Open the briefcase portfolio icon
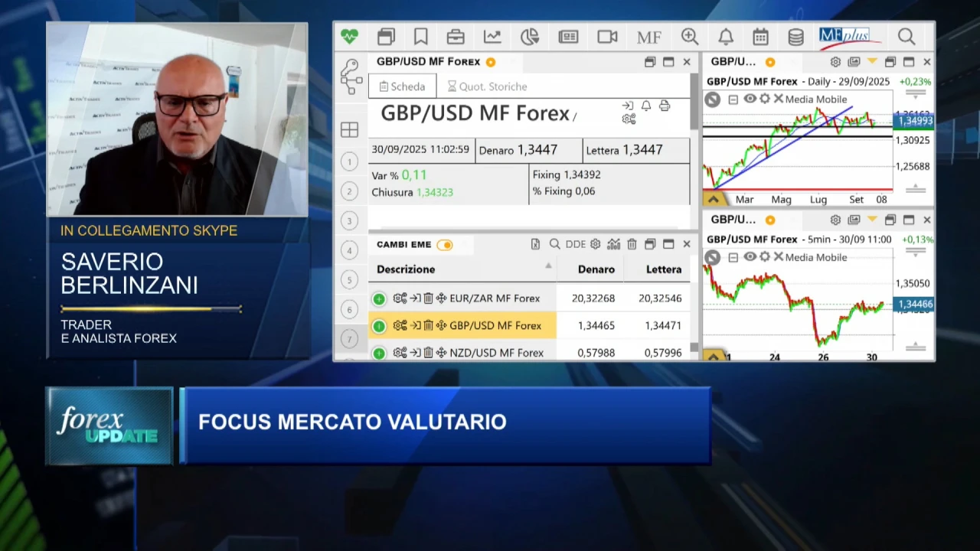Viewport: 980px width, 551px height. pos(456,37)
